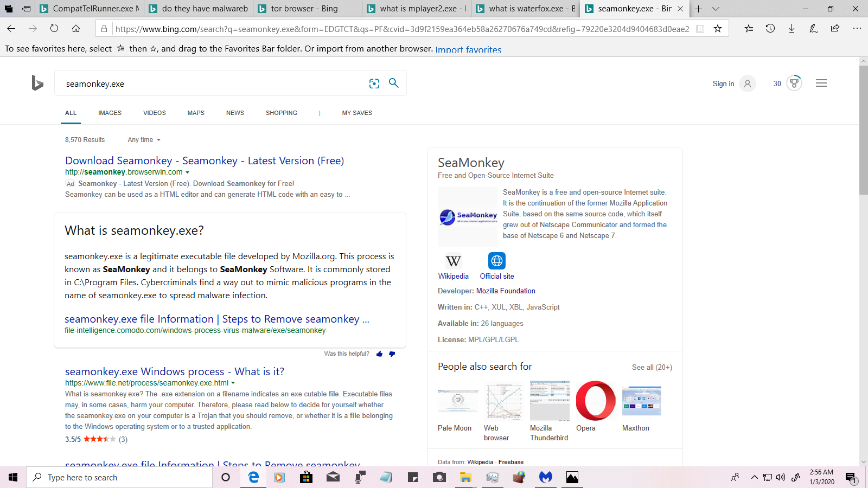Open seamonkey.exe file Information Comodo link
This screenshot has width=868, height=488.
(217, 319)
